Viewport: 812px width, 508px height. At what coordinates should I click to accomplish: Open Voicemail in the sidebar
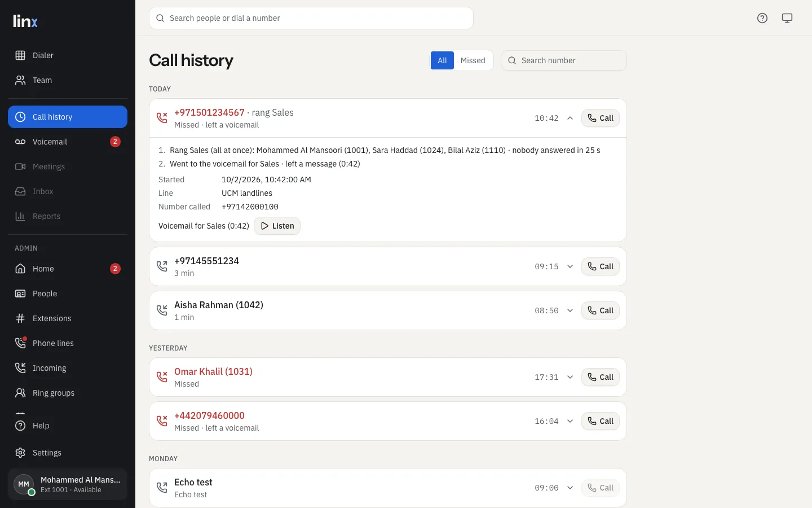coord(68,142)
